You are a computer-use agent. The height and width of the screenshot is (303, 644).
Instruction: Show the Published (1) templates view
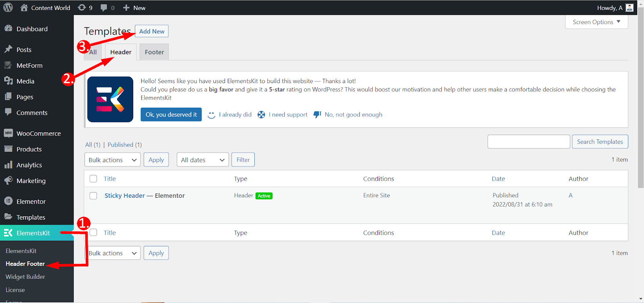[x=124, y=145]
